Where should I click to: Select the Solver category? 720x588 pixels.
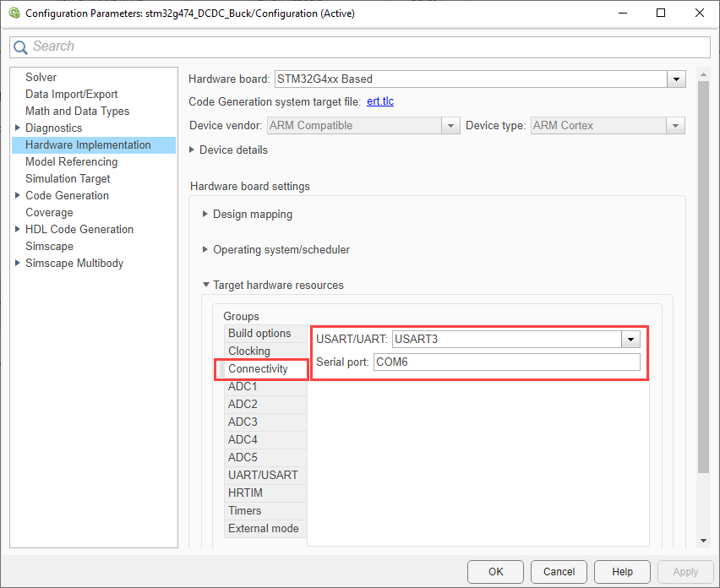41,78
